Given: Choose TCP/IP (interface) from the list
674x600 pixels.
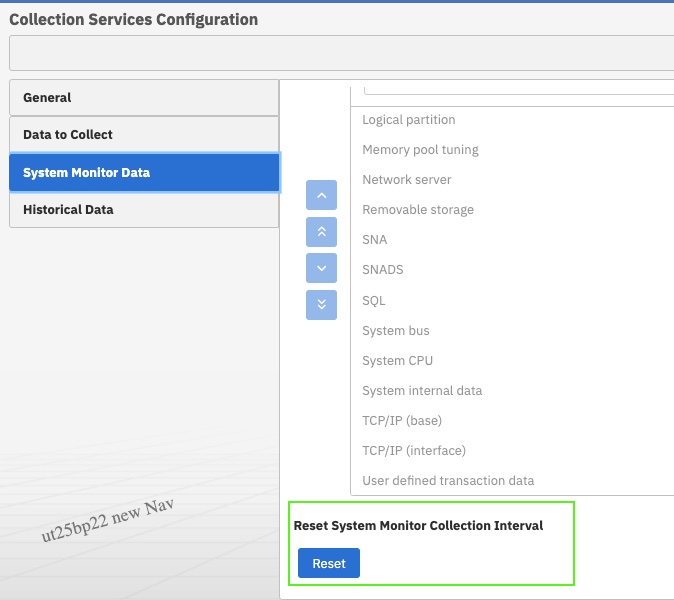Looking at the screenshot, I should [414, 451].
